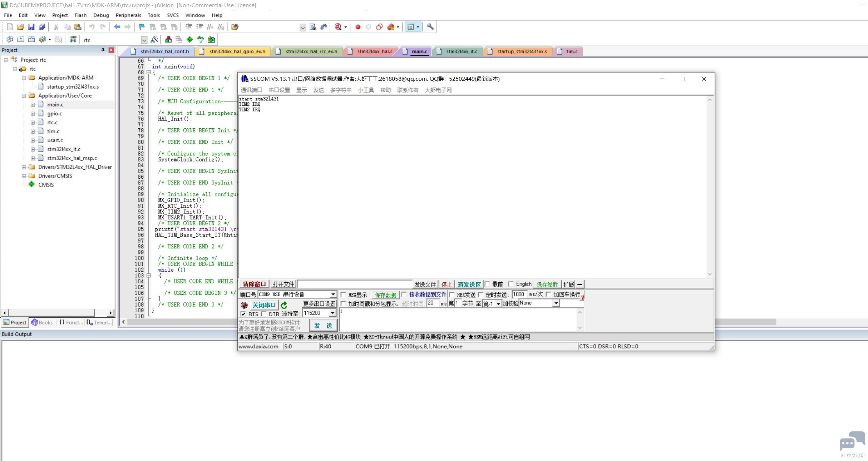Open the Debug menu
868x461 pixels.
[x=101, y=15]
